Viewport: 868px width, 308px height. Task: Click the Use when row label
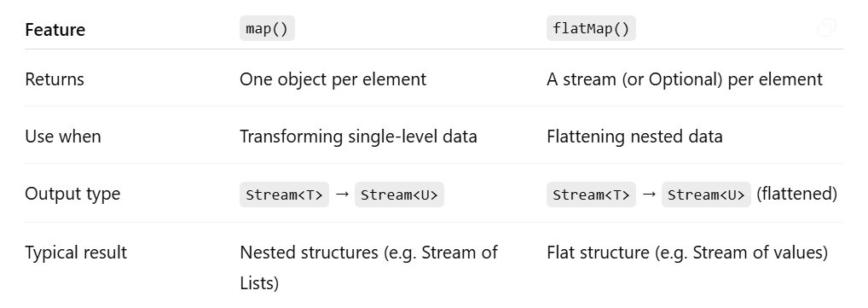[x=62, y=137]
